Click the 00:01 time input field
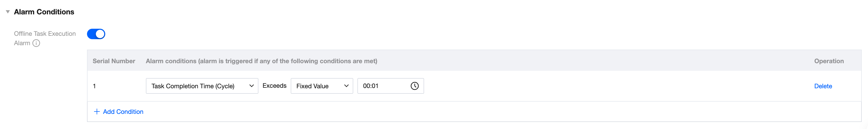The image size is (868, 129). pos(382,86)
